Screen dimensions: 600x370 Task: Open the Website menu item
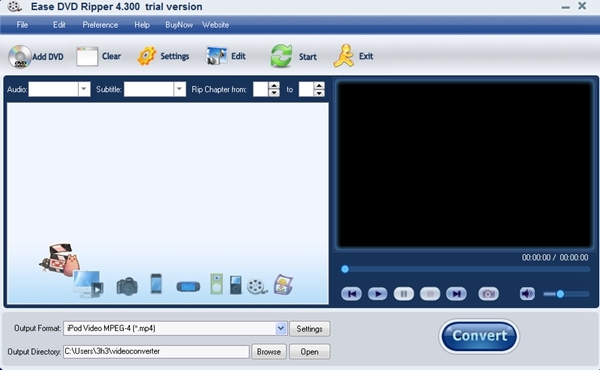215,25
